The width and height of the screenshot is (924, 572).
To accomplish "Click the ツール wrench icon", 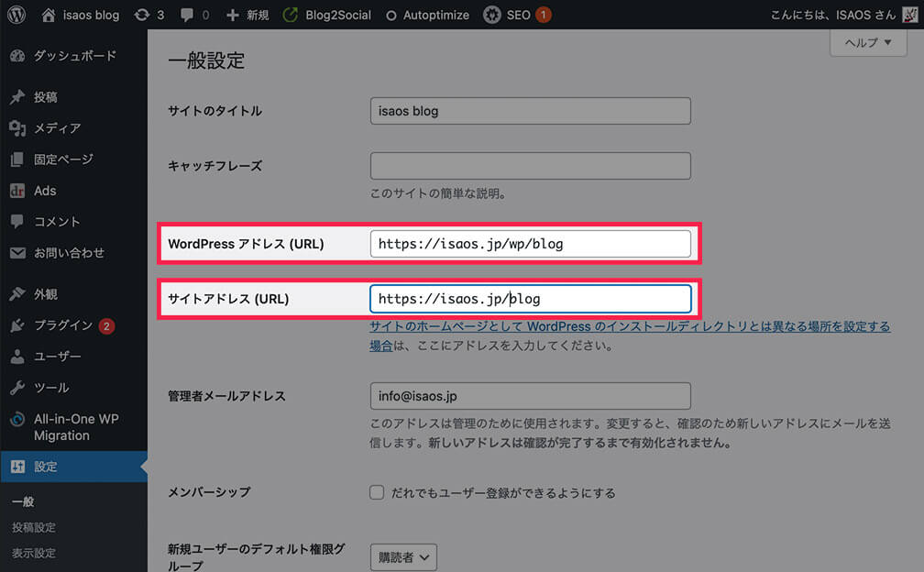I will click(17, 387).
